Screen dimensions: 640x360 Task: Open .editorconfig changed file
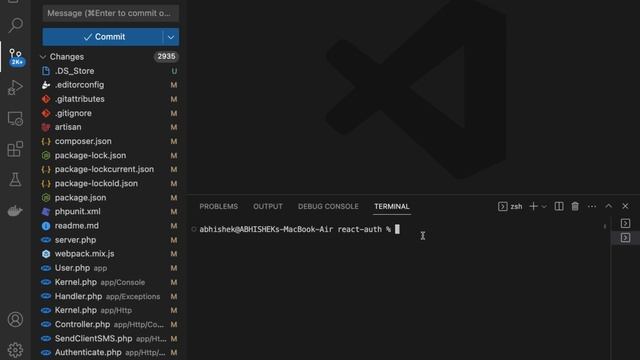pyautogui.click(x=109, y=85)
